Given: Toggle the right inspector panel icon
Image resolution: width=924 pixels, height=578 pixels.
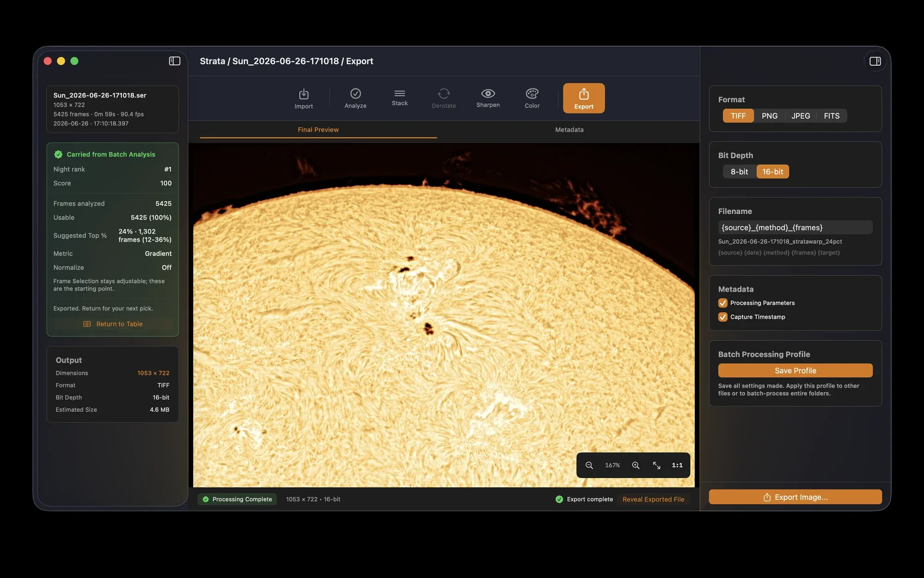Looking at the screenshot, I should coord(875,61).
